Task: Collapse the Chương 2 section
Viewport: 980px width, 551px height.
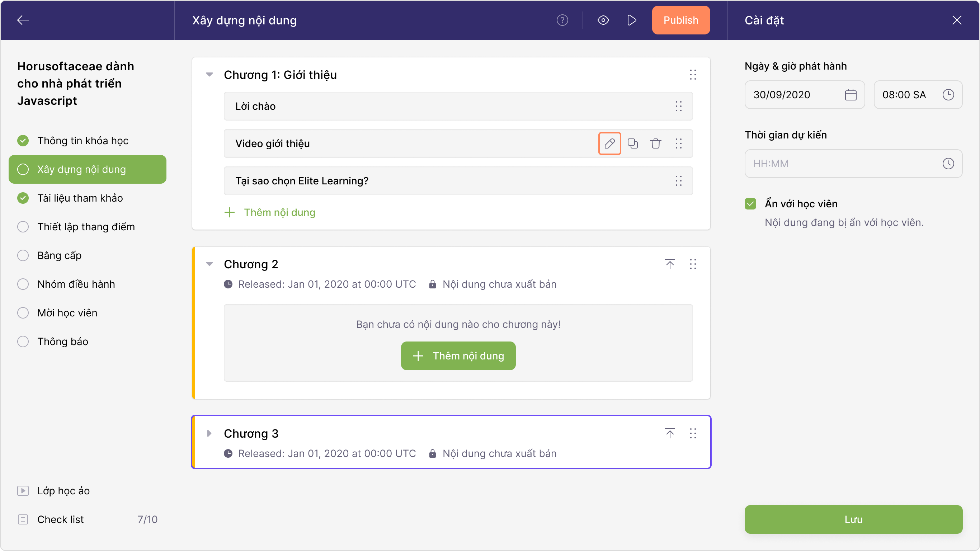Action: pos(209,264)
